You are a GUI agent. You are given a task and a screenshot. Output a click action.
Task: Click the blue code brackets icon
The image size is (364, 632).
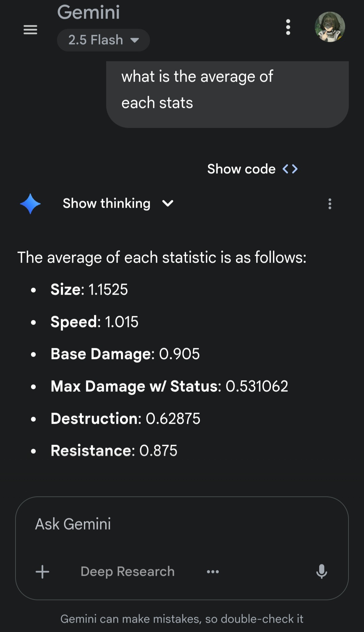coord(290,169)
